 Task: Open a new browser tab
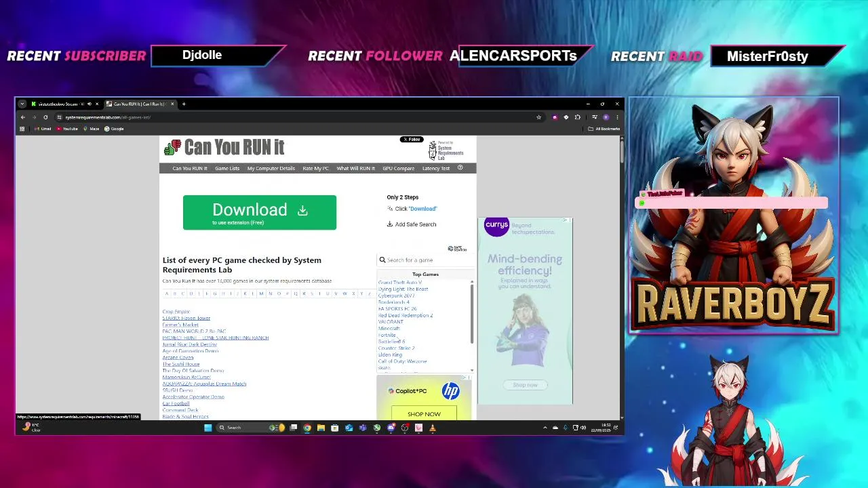pos(184,104)
